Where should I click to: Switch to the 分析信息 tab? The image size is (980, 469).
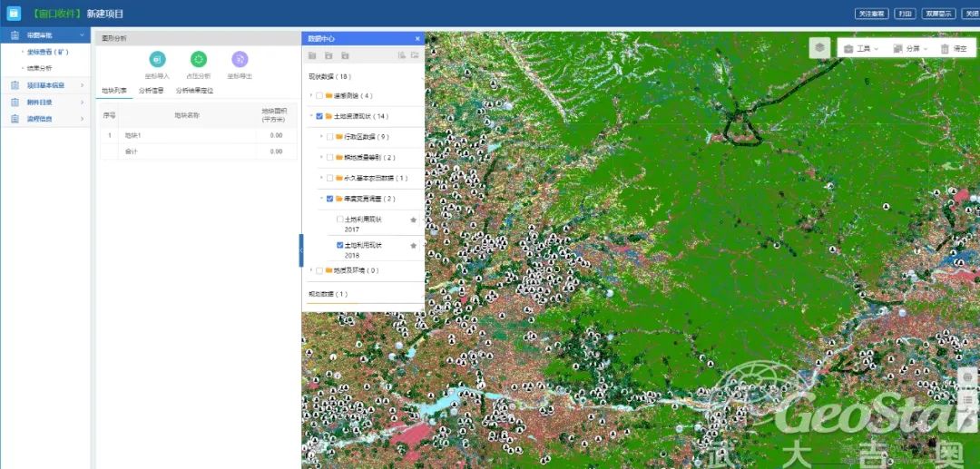point(151,91)
